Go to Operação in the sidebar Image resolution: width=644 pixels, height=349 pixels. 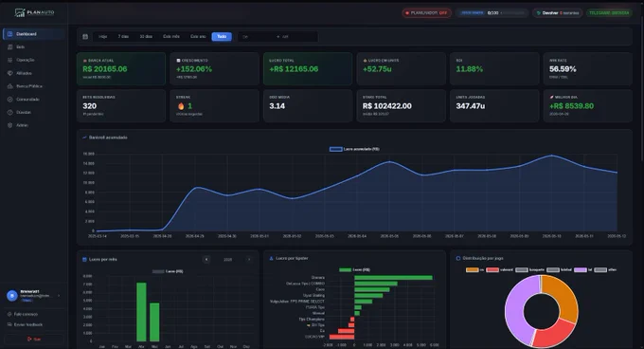(34, 60)
